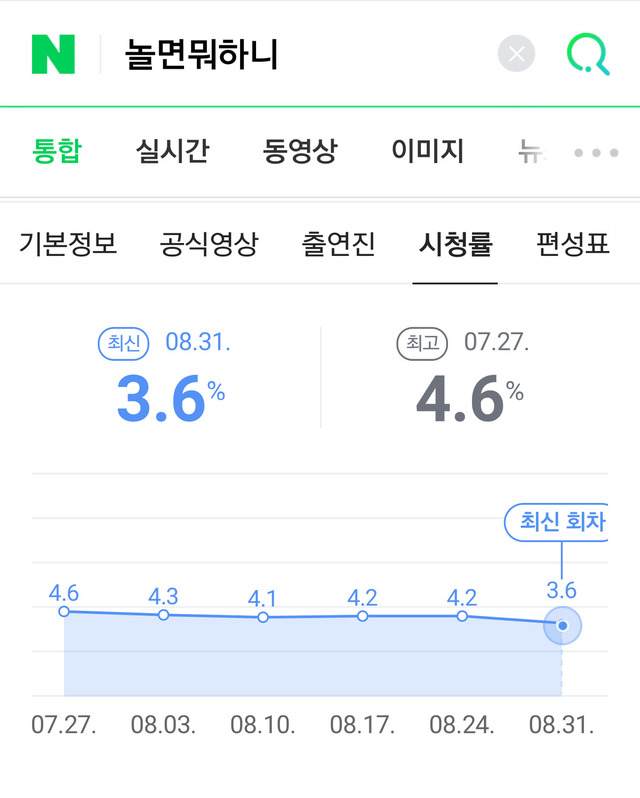Screen dimensions: 640x798
Task: Click the search field containing 놀면뭐하니
Action: point(300,54)
